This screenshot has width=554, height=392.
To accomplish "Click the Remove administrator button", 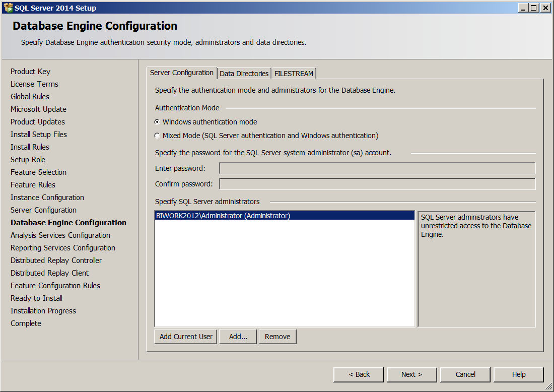I will (x=278, y=337).
